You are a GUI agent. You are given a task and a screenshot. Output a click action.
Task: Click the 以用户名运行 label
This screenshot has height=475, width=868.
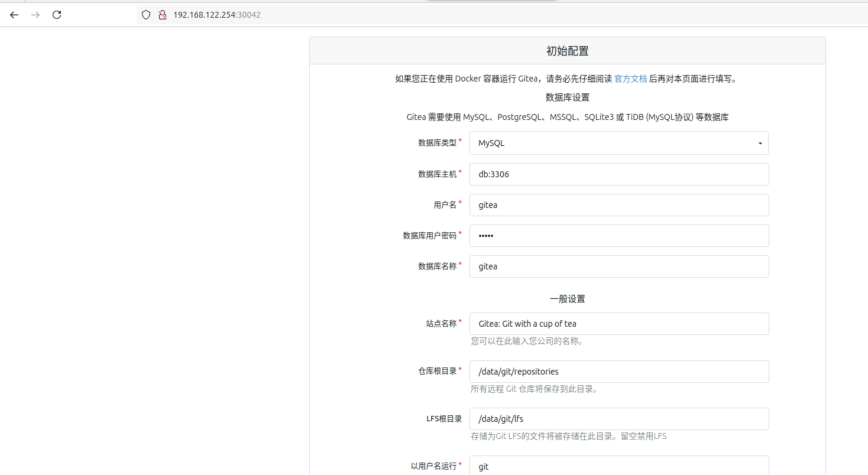[434, 466]
